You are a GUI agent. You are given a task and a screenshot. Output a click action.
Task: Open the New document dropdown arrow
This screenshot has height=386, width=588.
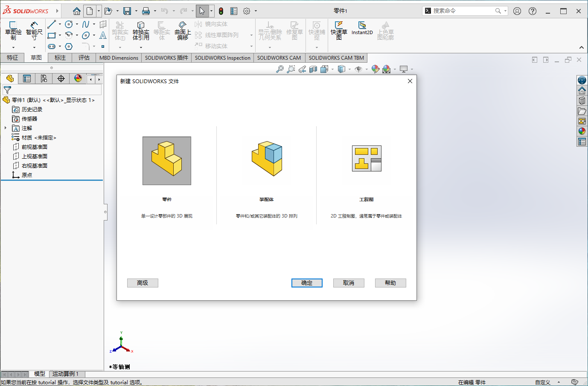[x=99, y=11]
